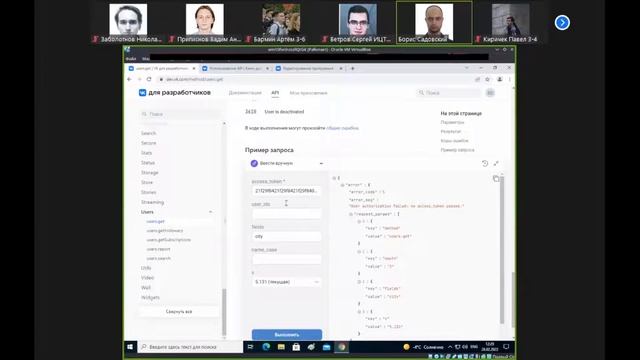Open browser three-dot menu
Image resolution: width=640 pixels, height=360 pixels.
tap(509, 79)
